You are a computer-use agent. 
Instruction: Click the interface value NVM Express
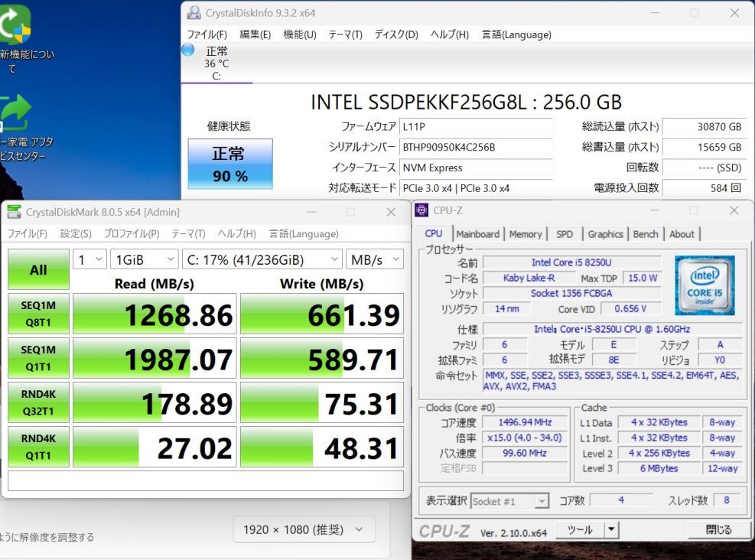[x=476, y=168]
